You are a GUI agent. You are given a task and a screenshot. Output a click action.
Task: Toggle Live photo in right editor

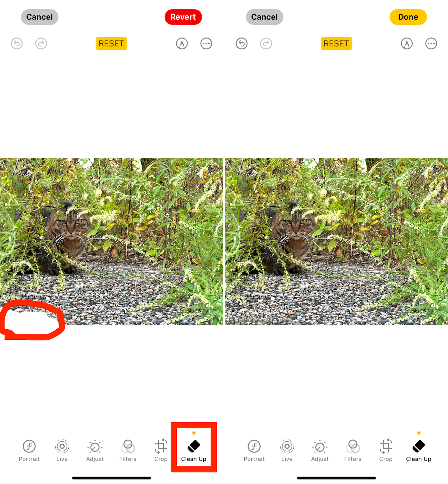click(287, 450)
